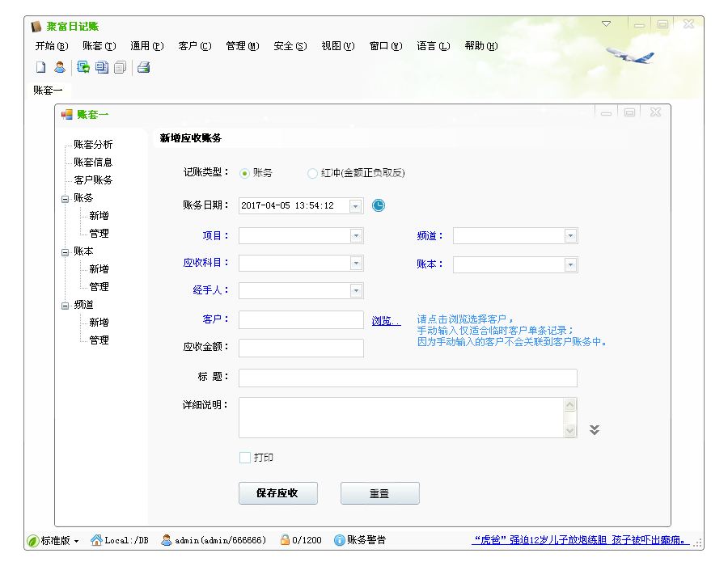Select 账套分析 in the tree
This screenshot has height=566, width=728.
pos(93,144)
